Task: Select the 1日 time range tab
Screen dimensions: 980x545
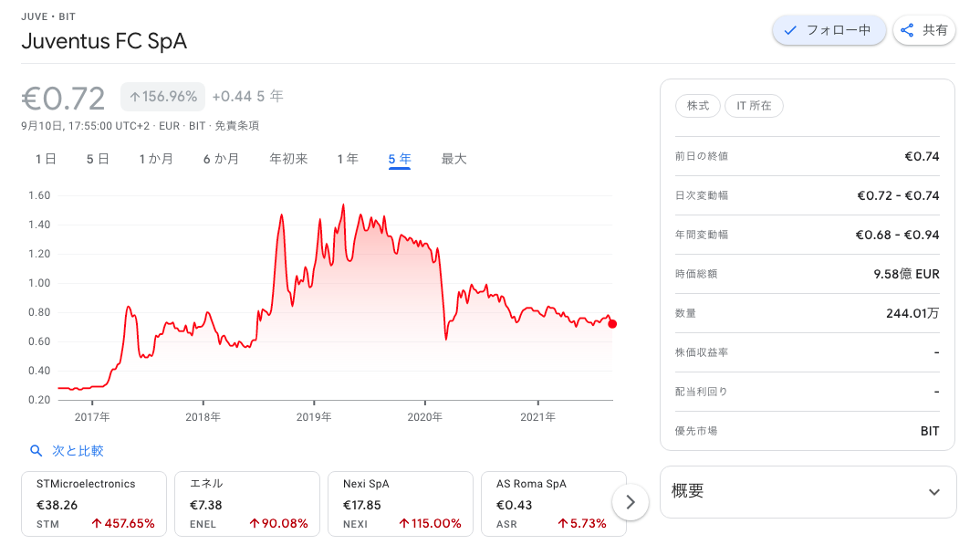Action: (45, 159)
